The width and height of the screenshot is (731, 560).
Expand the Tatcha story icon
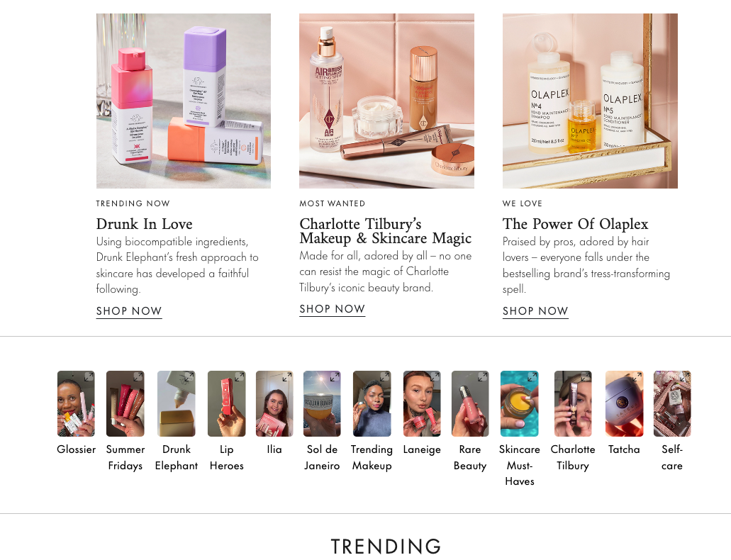(637, 377)
